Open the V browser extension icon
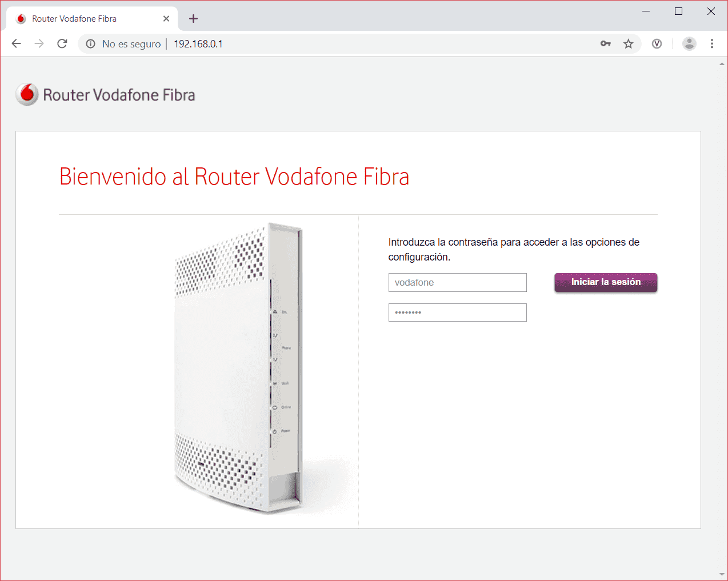This screenshot has width=728, height=581. 657,44
